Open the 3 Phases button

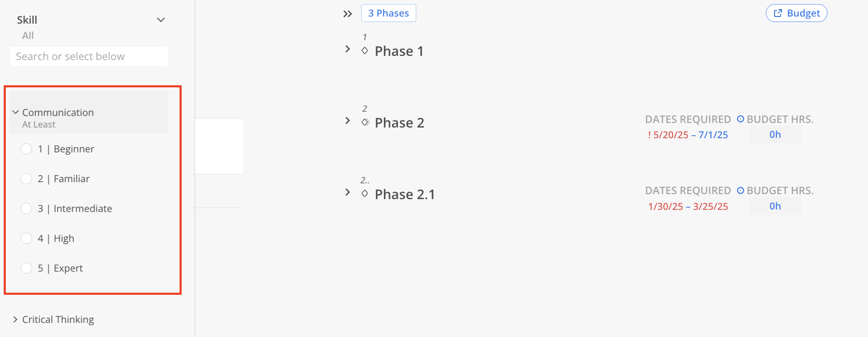click(388, 13)
